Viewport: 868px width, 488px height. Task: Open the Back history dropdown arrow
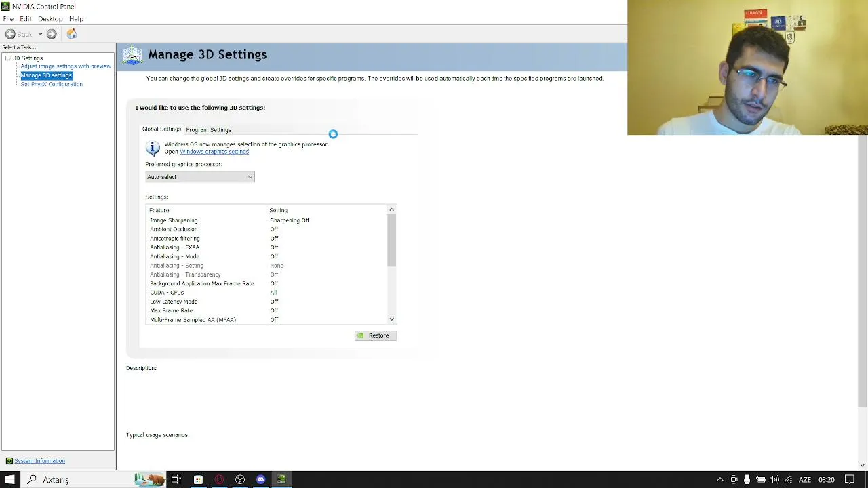pos(40,34)
